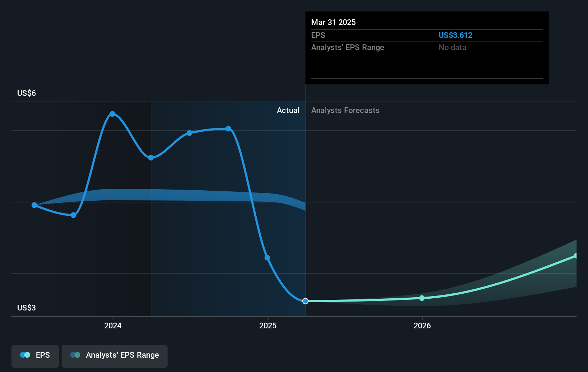Toggle the Analysts' EPS Range legend button

115,356
